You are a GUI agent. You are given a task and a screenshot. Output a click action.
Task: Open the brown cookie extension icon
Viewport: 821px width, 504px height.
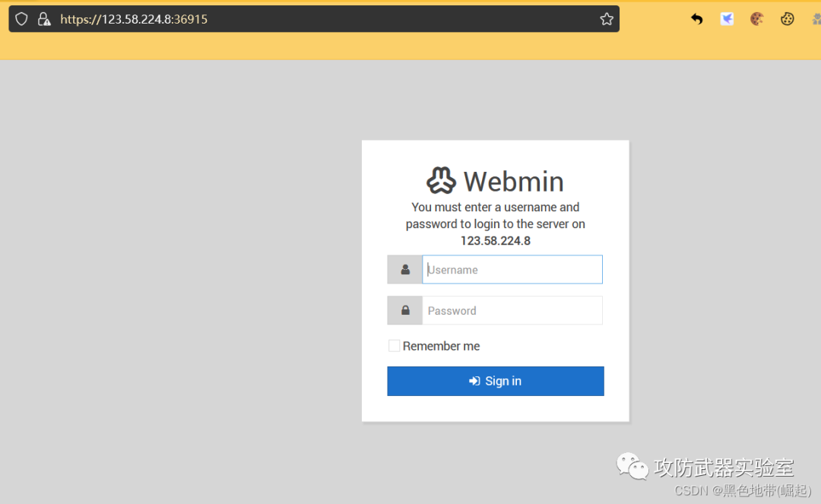pos(756,19)
